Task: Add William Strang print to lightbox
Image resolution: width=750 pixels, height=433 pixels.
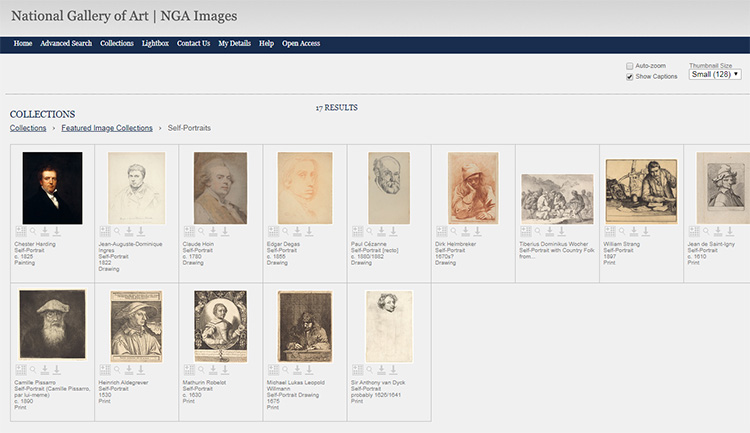Action: (x=610, y=232)
